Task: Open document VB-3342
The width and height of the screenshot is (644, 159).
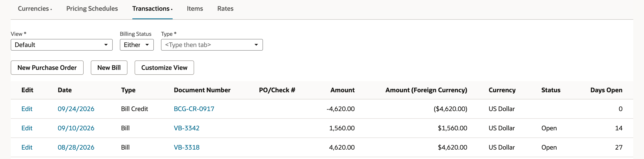Action: point(186,128)
